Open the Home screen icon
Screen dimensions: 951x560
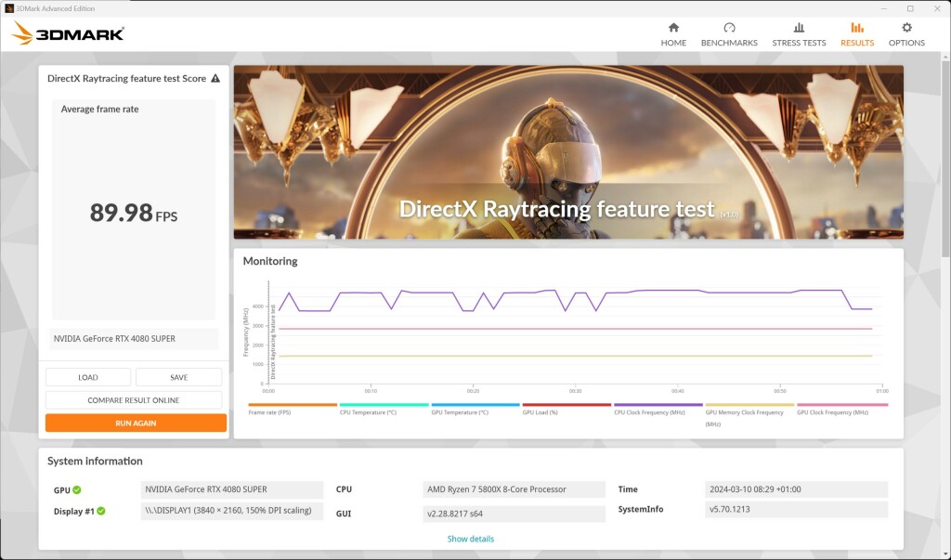pos(672,29)
